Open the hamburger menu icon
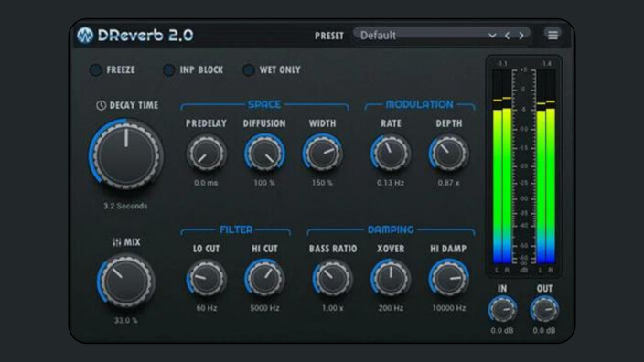This screenshot has height=362, width=644. (553, 35)
